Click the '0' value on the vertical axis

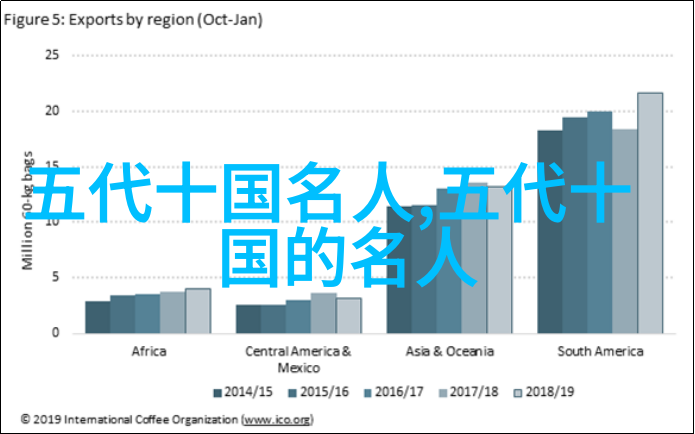pyautogui.click(x=55, y=332)
